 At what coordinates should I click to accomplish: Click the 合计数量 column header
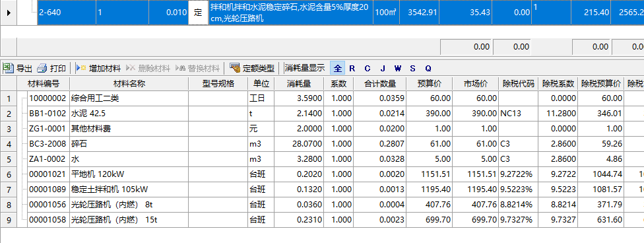380,84
